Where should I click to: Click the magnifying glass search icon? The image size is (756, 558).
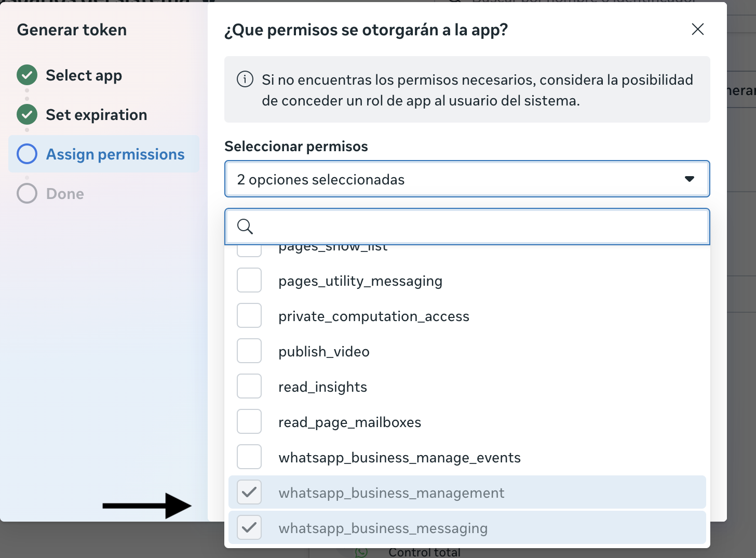tap(245, 227)
